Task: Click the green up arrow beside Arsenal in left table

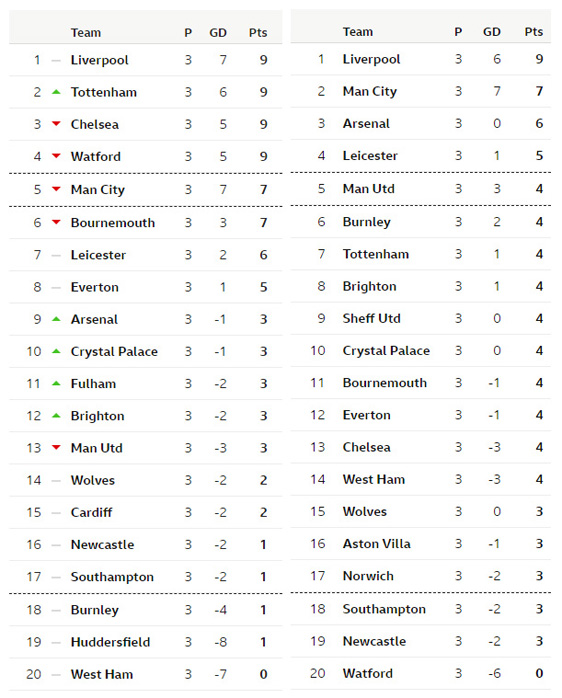Action: pos(56,319)
